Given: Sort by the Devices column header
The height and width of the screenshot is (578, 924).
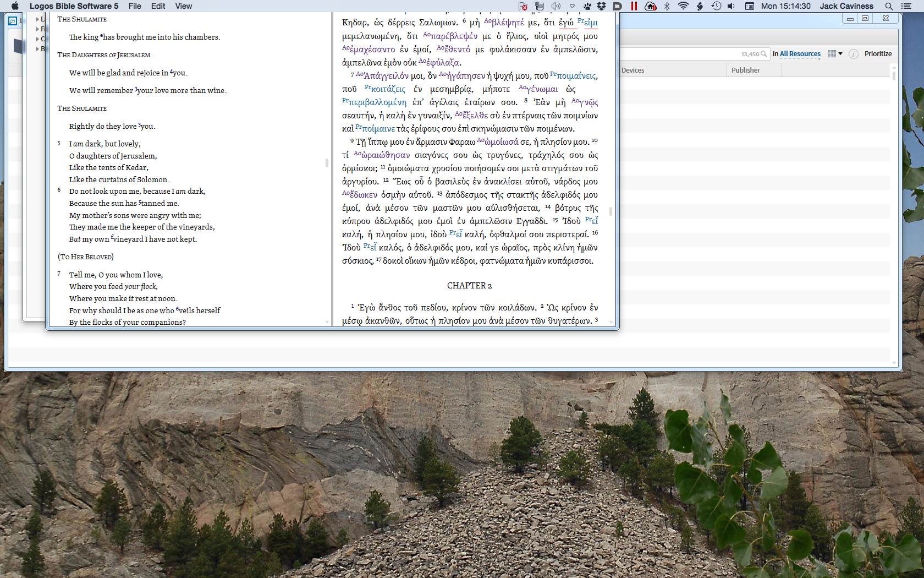Looking at the screenshot, I should pos(673,70).
